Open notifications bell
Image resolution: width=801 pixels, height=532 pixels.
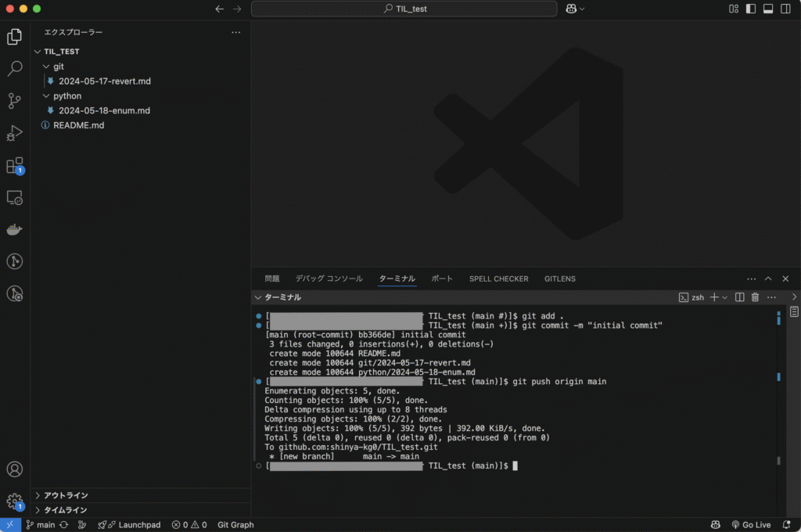tap(787, 525)
